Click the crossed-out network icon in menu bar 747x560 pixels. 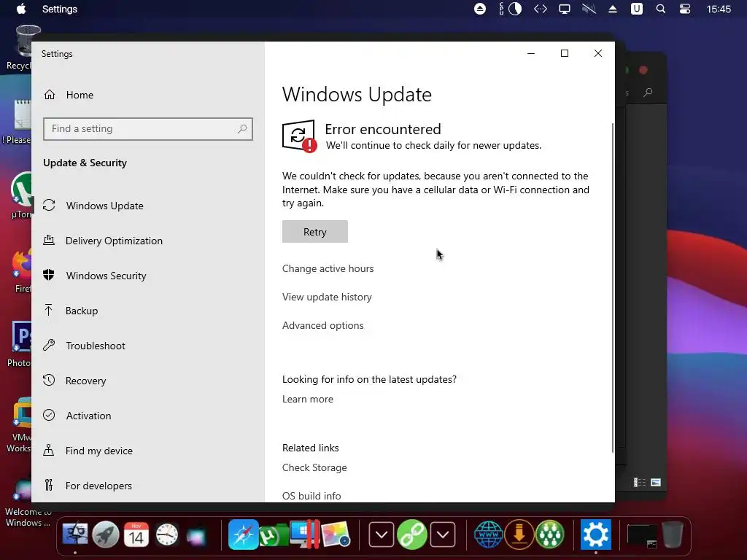[x=589, y=9]
